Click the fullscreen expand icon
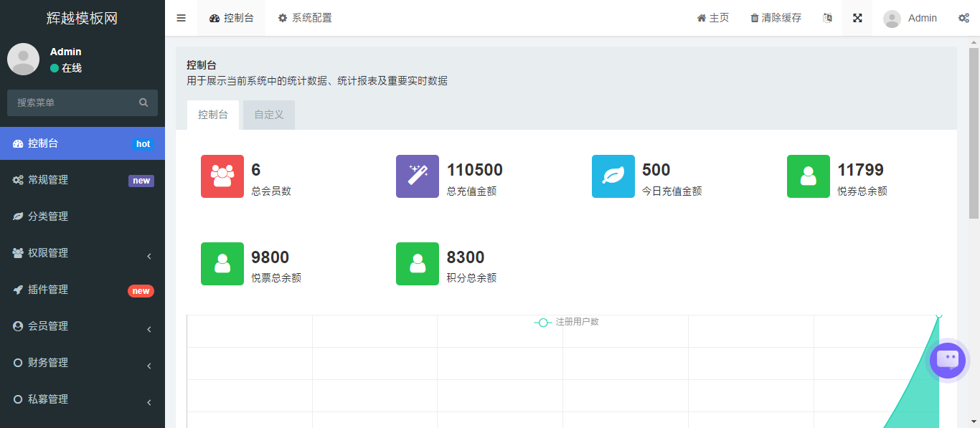 pyautogui.click(x=857, y=18)
